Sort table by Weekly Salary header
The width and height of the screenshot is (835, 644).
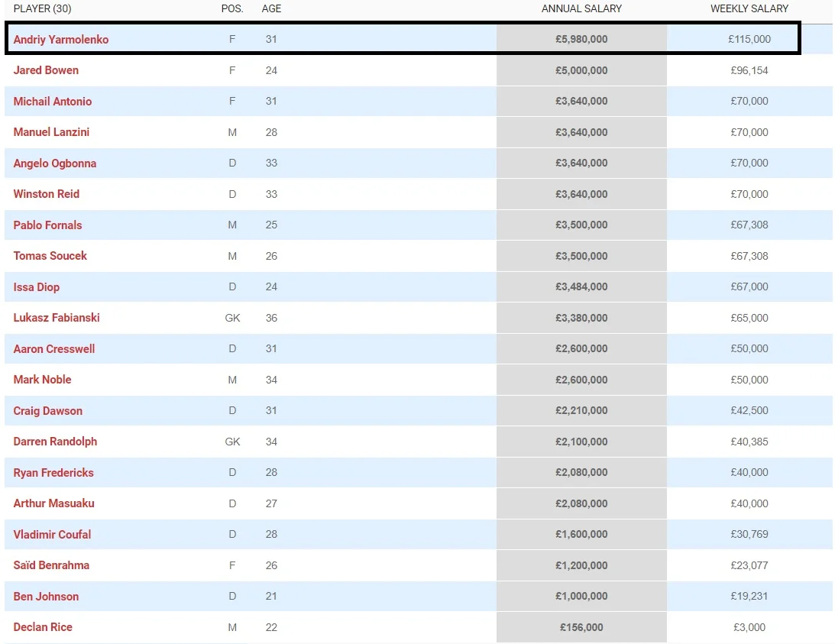749,9
